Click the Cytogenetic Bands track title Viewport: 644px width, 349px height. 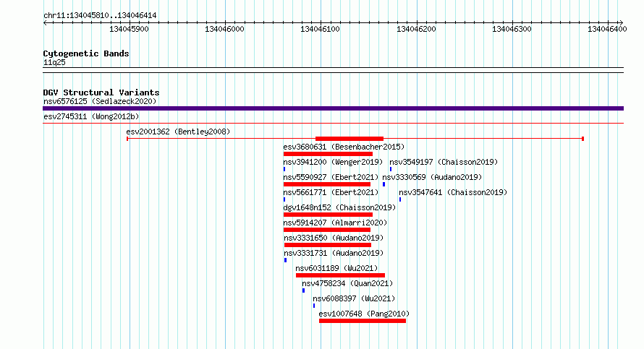(x=86, y=53)
